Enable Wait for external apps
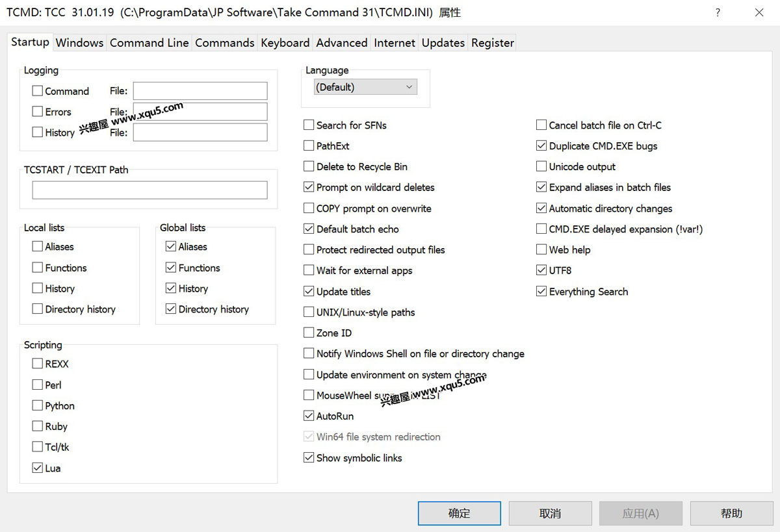Screen dimensions: 780x532 pos(309,270)
